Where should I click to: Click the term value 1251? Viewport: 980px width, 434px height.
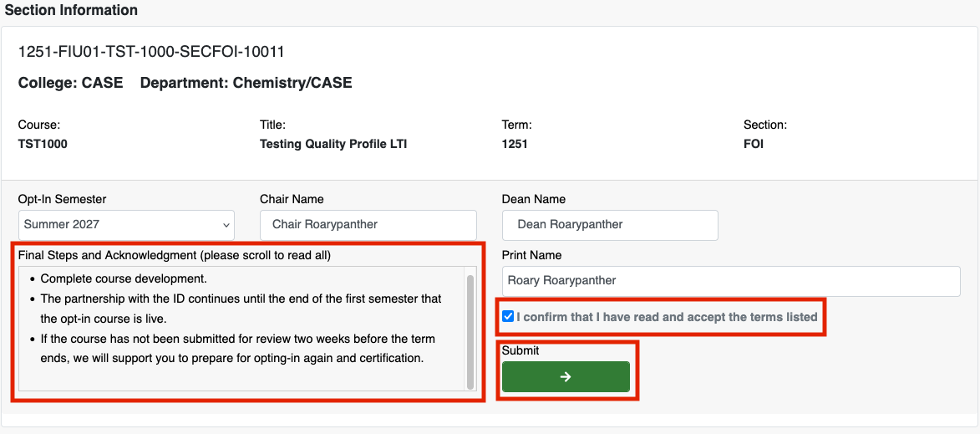coord(515,145)
